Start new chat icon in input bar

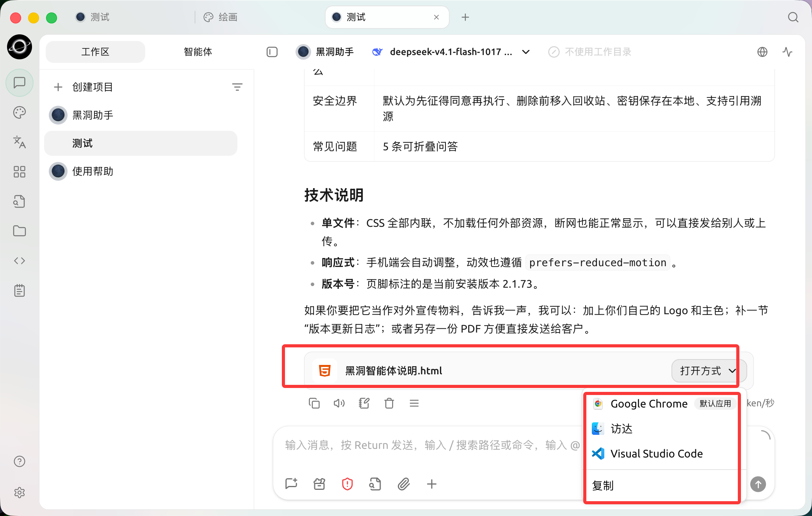click(291, 484)
